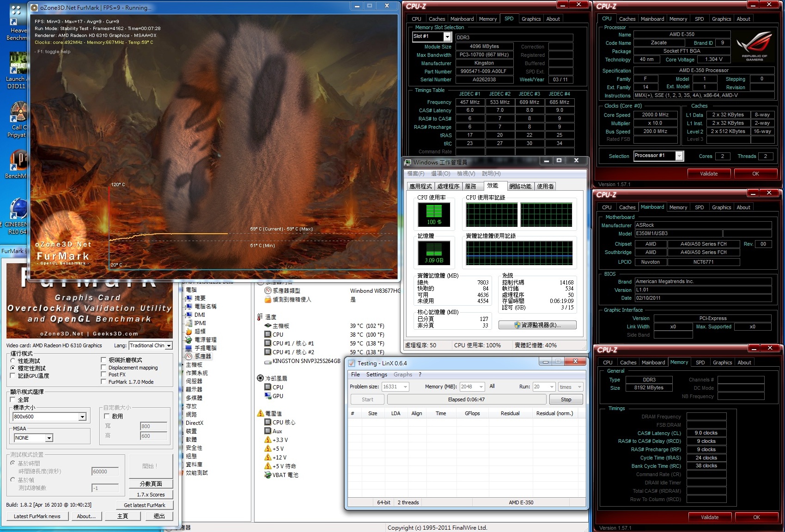This screenshot has height=532, width=785.
Task: Enable the 極端折磨模式 checkbox
Action: click(x=103, y=360)
